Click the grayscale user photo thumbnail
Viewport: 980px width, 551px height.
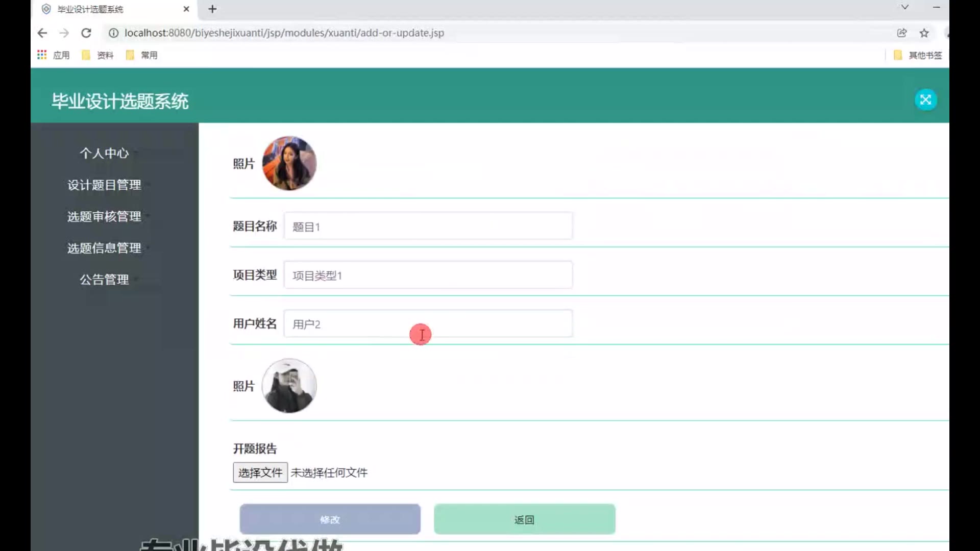point(289,386)
